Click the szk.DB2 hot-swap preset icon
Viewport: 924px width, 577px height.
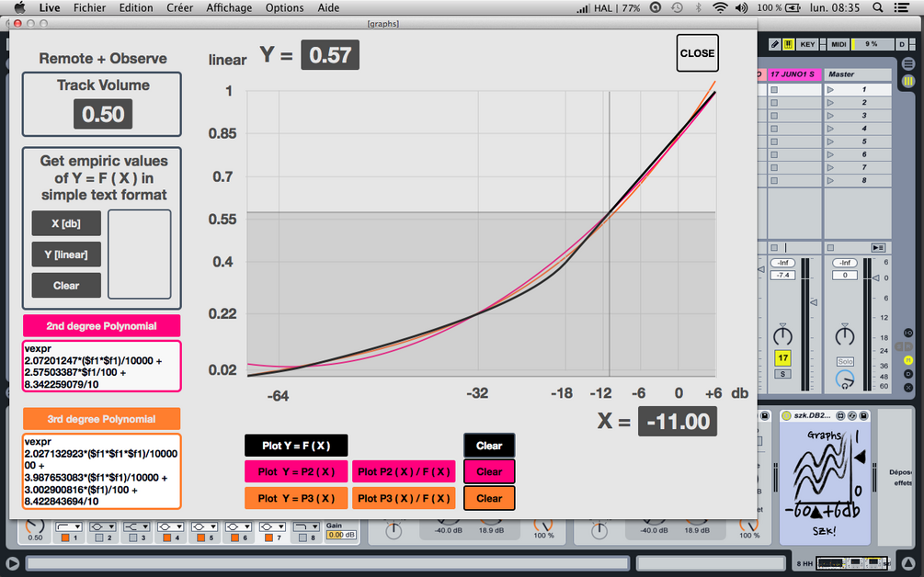852,415
